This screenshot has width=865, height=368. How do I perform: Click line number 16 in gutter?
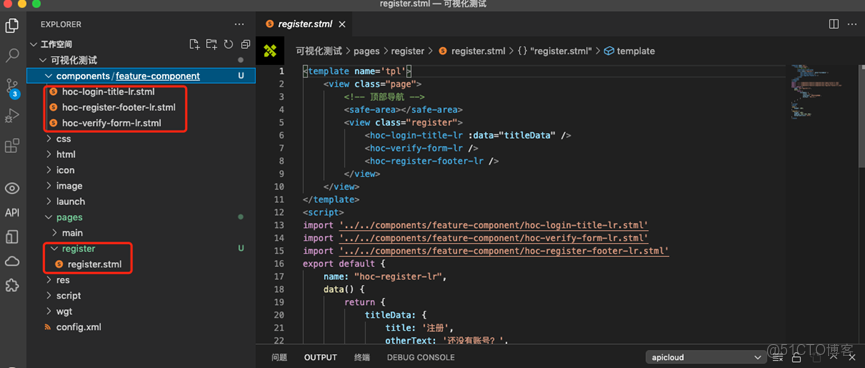tap(279, 264)
